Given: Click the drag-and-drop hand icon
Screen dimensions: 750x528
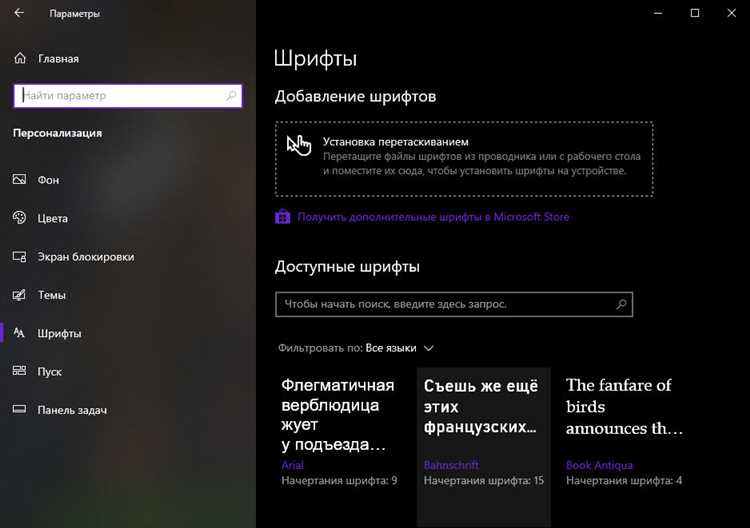Looking at the screenshot, I should pyautogui.click(x=299, y=145).
